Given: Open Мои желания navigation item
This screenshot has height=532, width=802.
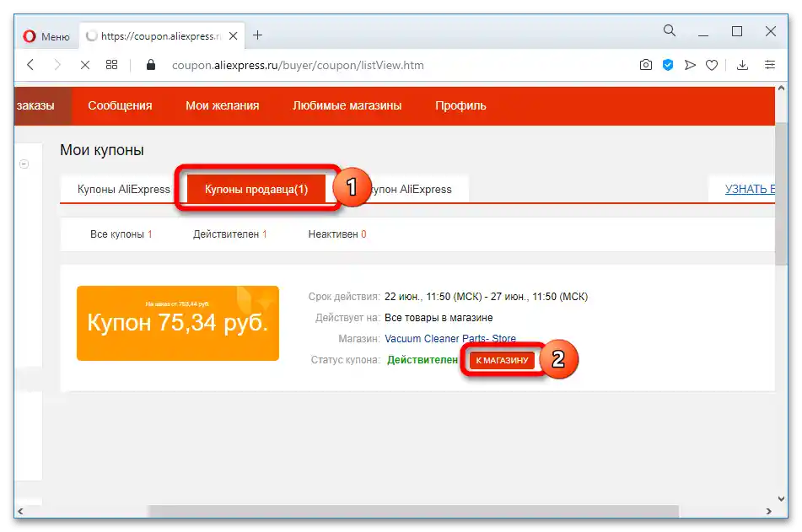Looking at the screenshot, I should pyautogui.click(x=222, y=106).
